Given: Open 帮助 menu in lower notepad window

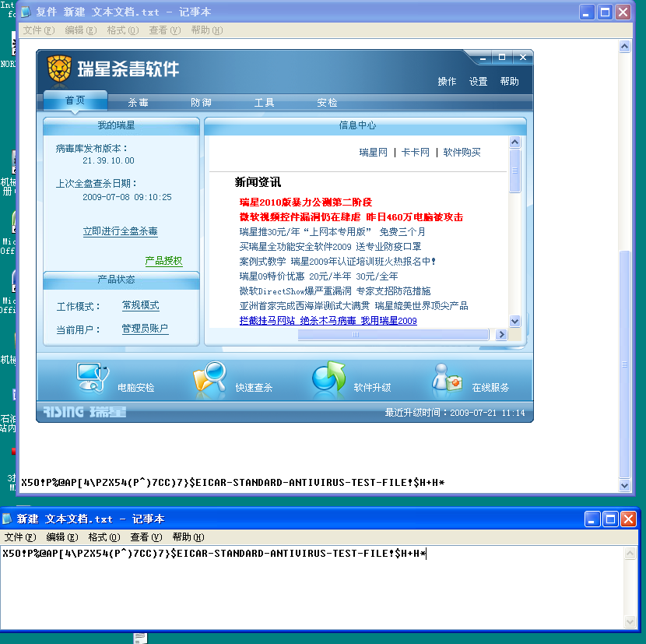Looking at the screenshot, I should pos(188,537).
